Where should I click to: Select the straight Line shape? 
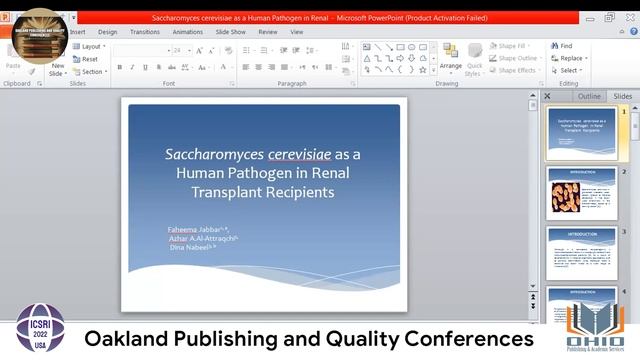tap(378, 47)
